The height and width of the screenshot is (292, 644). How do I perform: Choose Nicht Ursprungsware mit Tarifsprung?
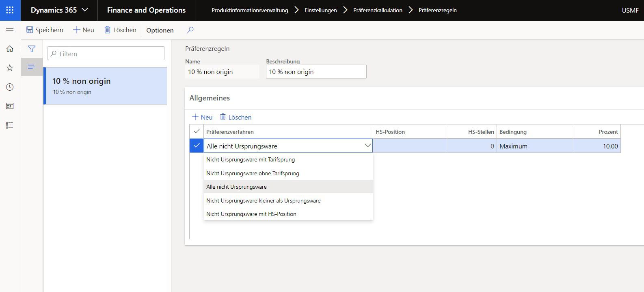pyautogui.click(x=288, y=159)
